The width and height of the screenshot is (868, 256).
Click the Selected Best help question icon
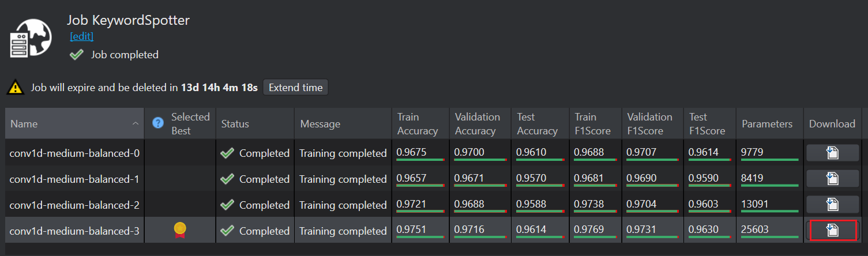157,123
